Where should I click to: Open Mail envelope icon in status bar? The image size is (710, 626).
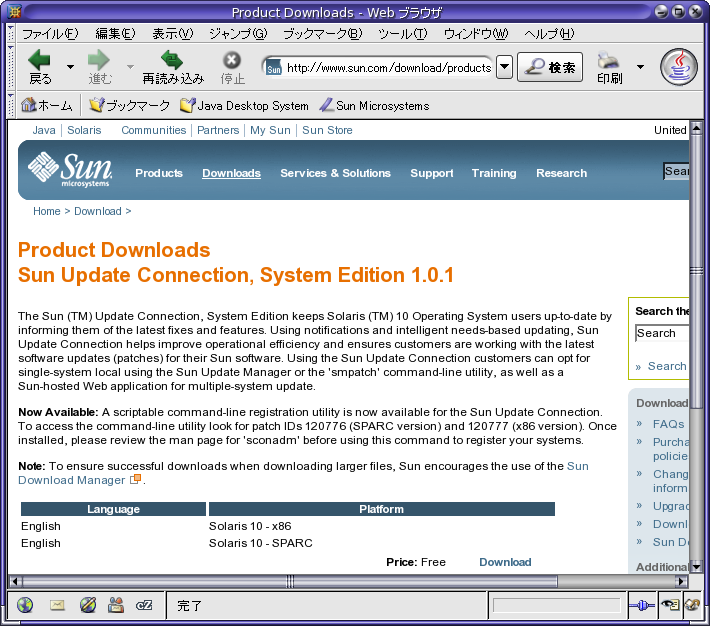57,605
